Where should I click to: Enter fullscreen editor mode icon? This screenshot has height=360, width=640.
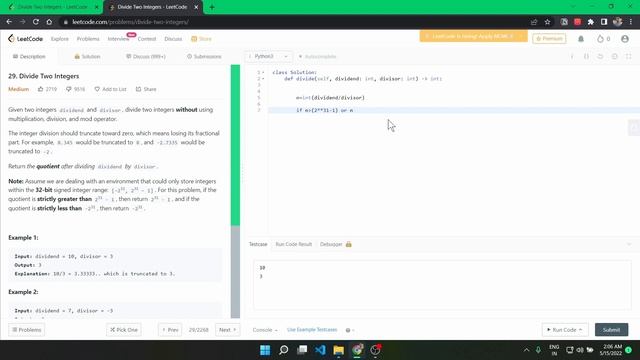click(629, 56)
